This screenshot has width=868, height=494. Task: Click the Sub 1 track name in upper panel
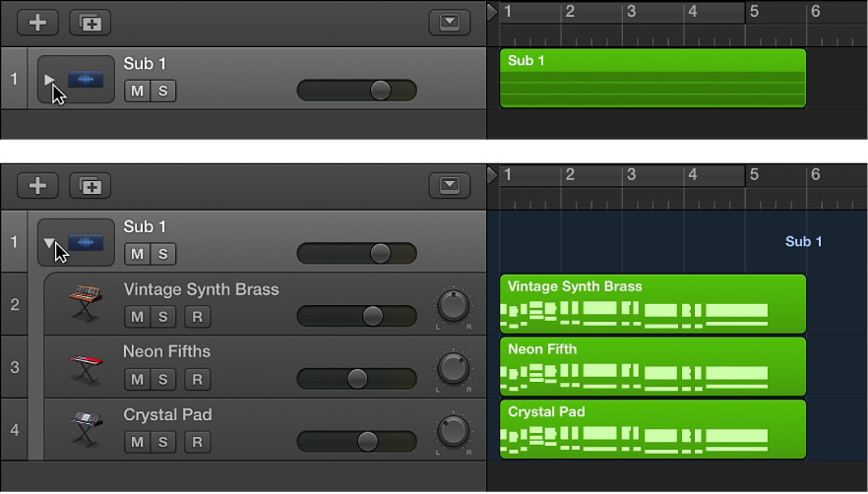click(x=145, y=64)
